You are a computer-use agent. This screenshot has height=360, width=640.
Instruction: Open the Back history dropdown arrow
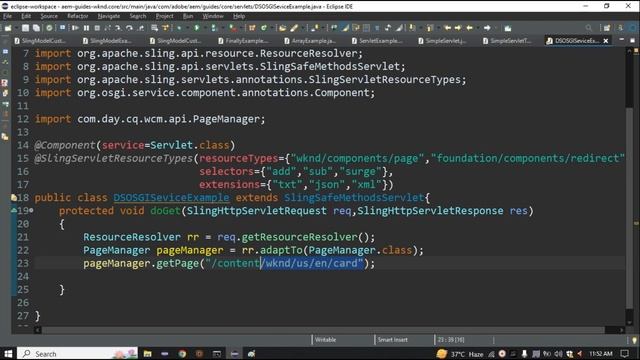tap(477, 28)
